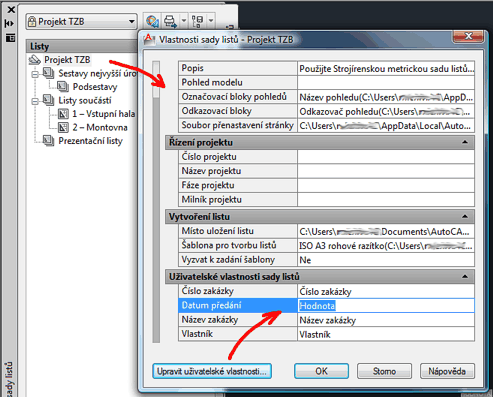Click the publish printer icon
This screenshot has width=493, height=397.
tap(170, 21)
